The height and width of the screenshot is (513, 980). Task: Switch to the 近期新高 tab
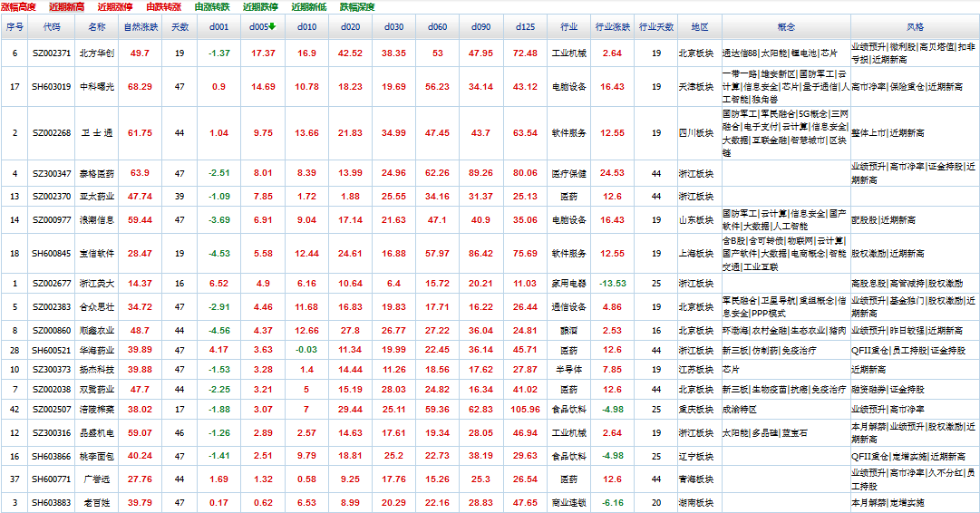[67, 7]
